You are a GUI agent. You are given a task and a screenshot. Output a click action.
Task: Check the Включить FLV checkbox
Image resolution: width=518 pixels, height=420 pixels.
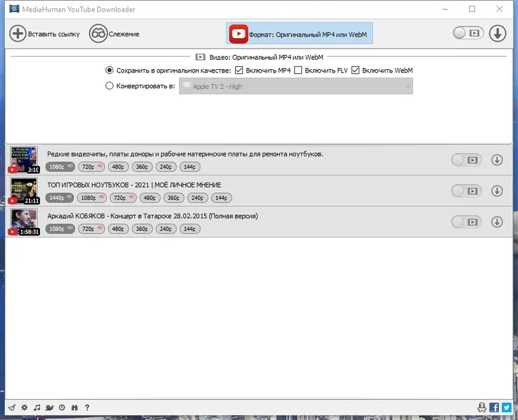pos(298,70)
